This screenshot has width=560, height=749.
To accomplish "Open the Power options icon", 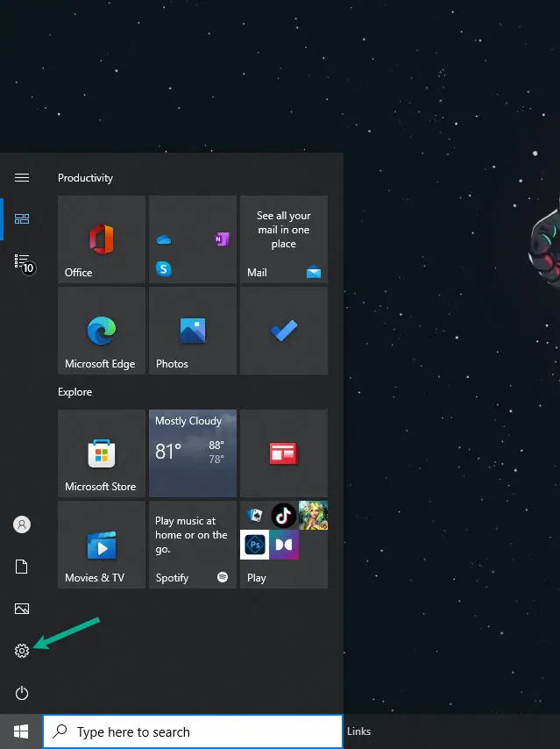I will 22,693.
